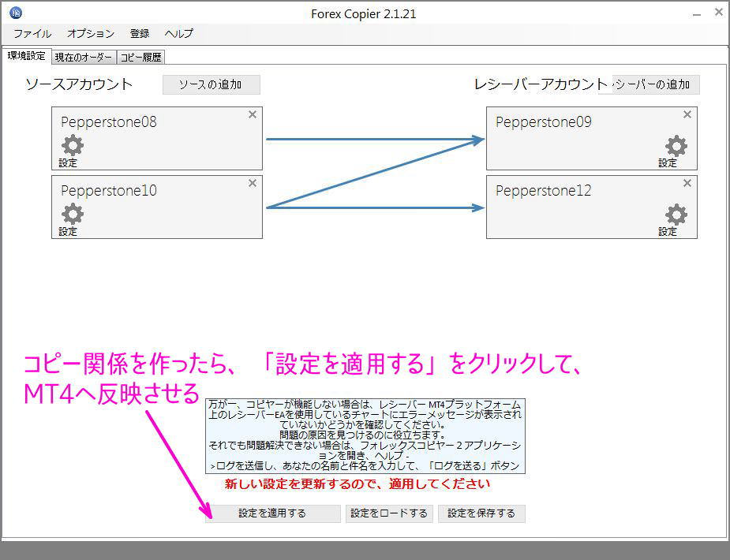The height and width of the screenshot is (560, 730).
Task: Apply settings with 設定を適用する button
Action: tap(272, 513)
